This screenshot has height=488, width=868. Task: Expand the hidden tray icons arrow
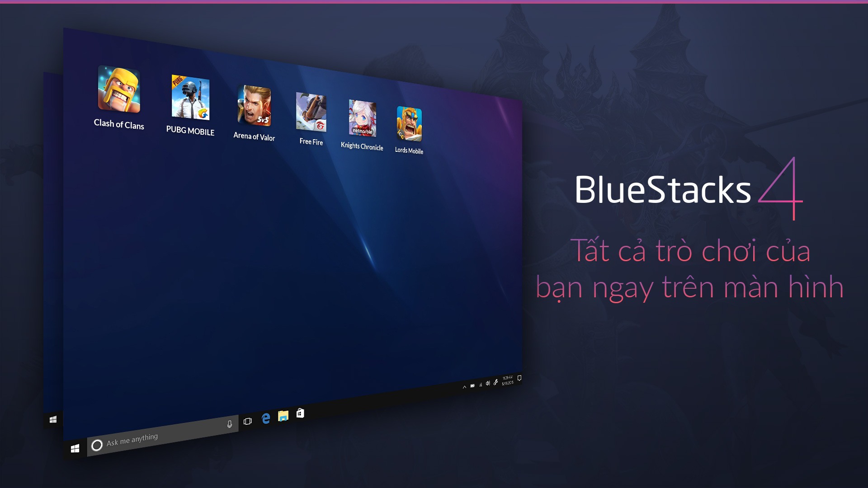coord(464,381)
